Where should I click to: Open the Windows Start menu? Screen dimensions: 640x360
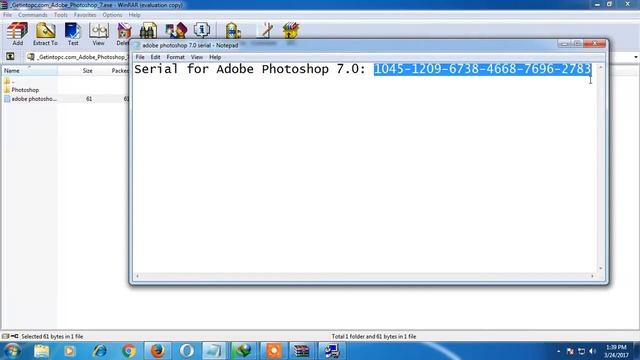click(x=11, y=351)
